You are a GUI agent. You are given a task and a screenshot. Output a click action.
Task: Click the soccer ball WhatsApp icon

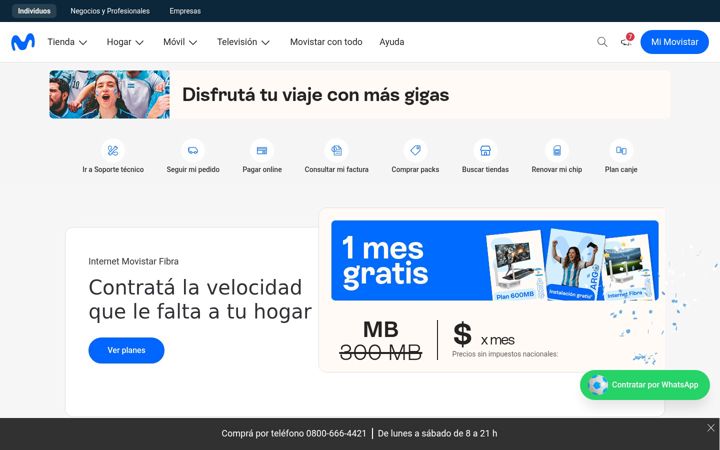pyautogui.click(x=598, y=385)
